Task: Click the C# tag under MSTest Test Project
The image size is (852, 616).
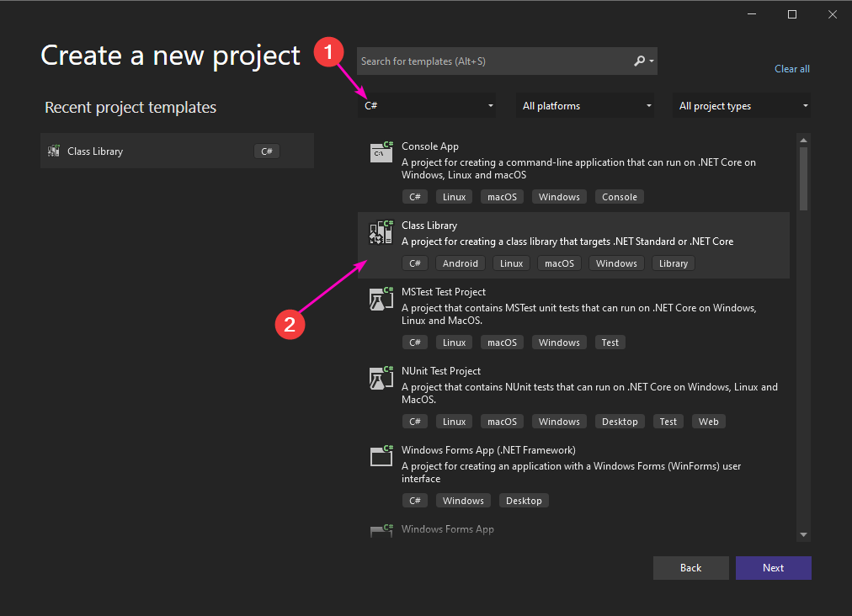Action: point(415,343)
